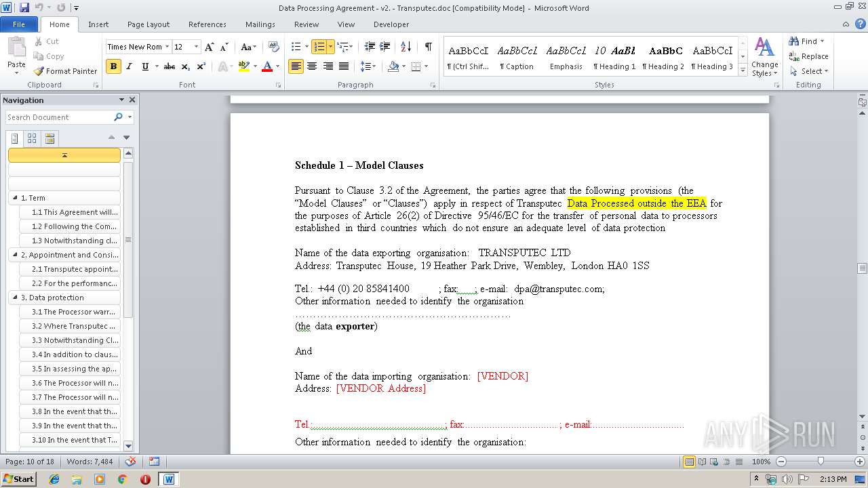The width and height of the screenshot is (868, 488).
Task: Align text right
Action: click(x=328, y=66)
